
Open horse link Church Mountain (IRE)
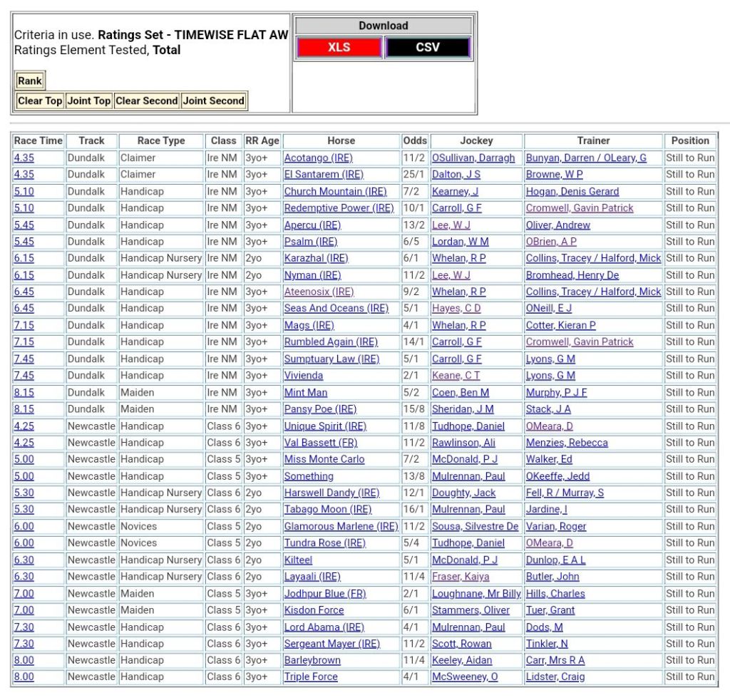pos(335,191)
